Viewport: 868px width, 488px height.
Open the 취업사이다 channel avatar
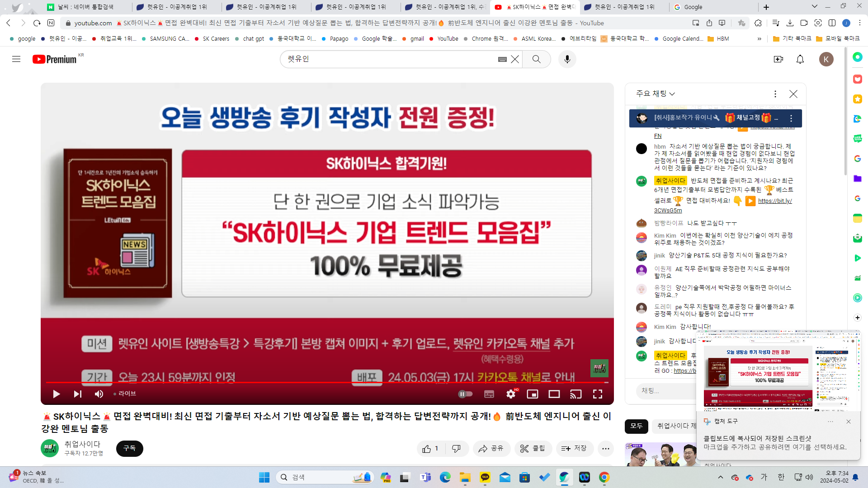pos(50,448)
